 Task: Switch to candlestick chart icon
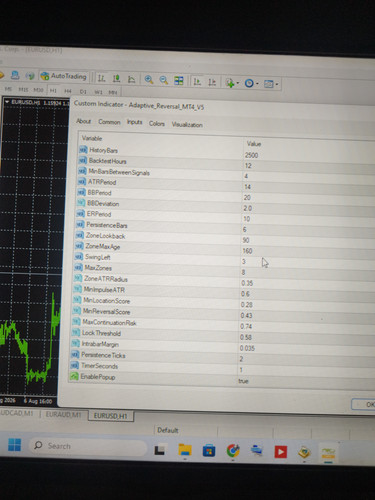116,79
